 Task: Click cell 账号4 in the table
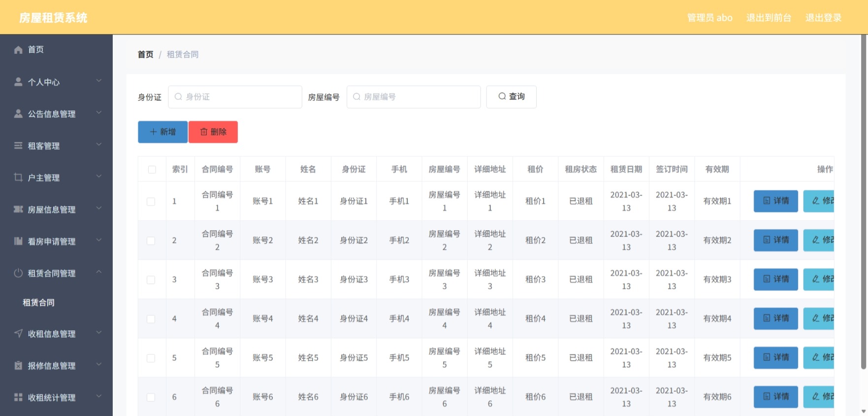tap(262, 319)
